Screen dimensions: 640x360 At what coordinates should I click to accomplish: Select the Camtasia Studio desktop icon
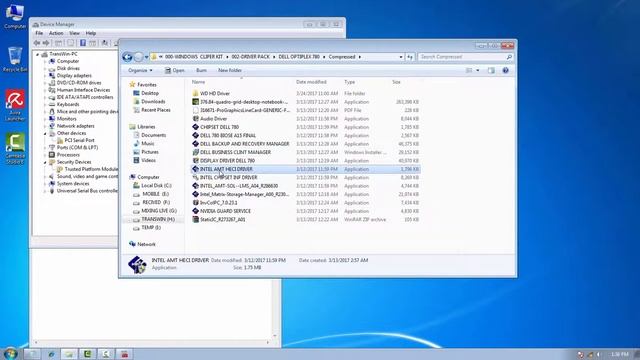point(15,148)
